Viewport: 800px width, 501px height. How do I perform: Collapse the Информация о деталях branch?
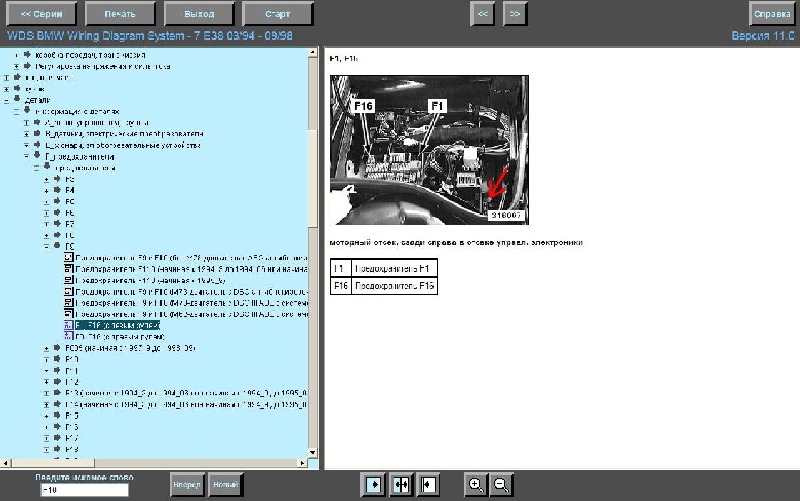click(x=16, y=112)
